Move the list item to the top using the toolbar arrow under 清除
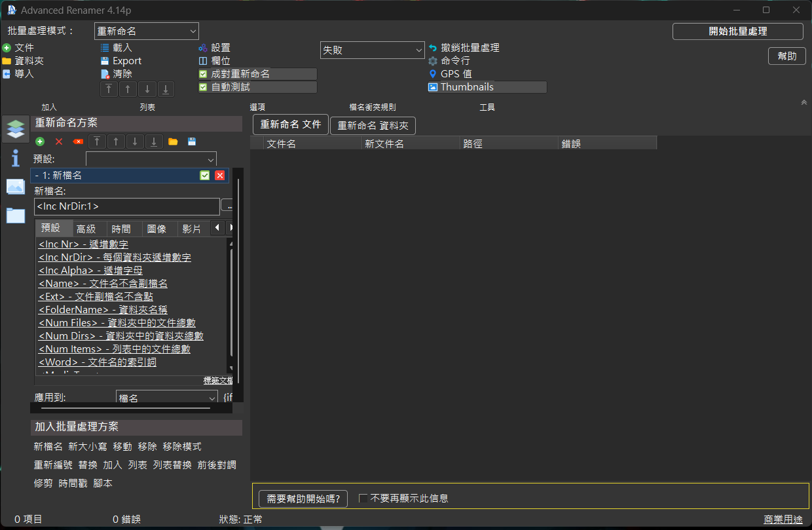The height and width of the screenshot is (530, 812). (x=109, y=89)
